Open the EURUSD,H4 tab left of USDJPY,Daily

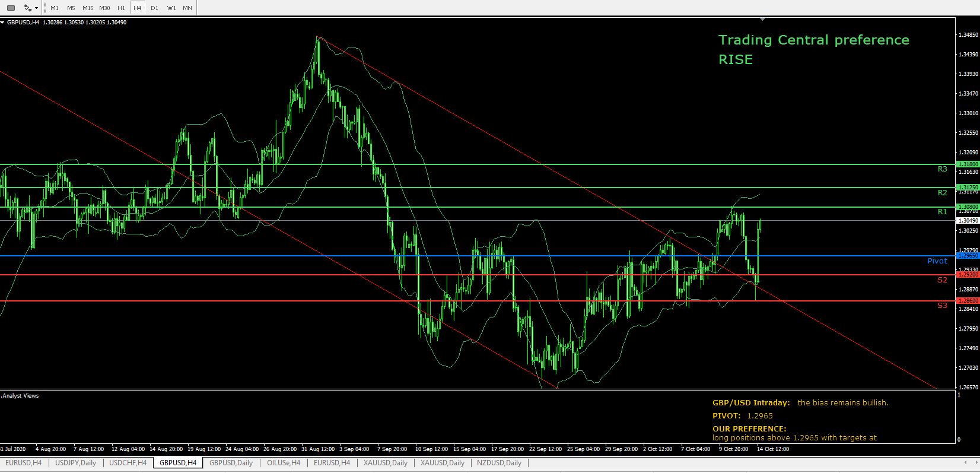(23, 463)
